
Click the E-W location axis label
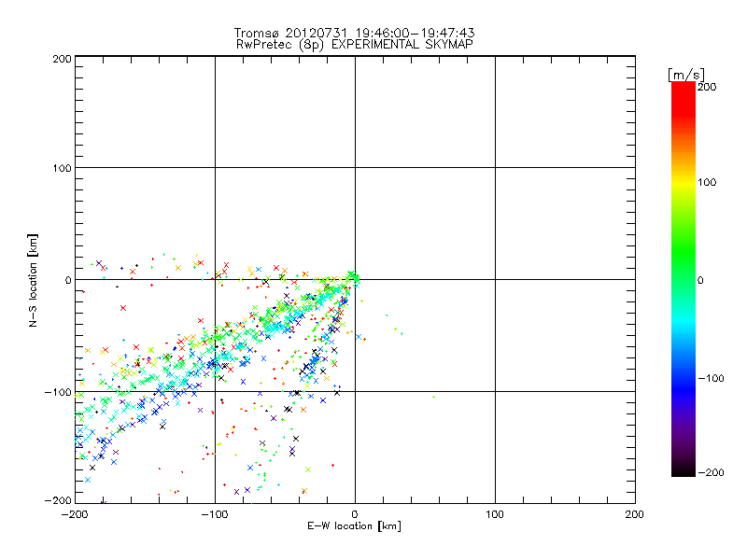354,526
